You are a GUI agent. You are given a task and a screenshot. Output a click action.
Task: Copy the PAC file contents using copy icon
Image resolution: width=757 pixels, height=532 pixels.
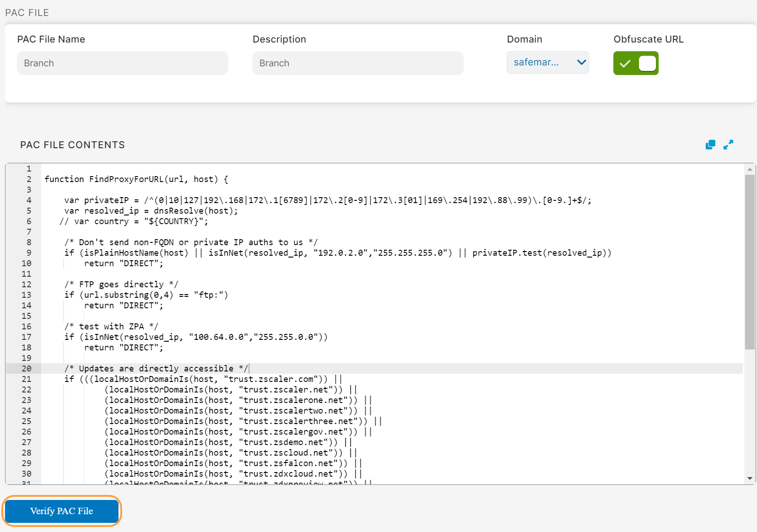coord(710,145)
